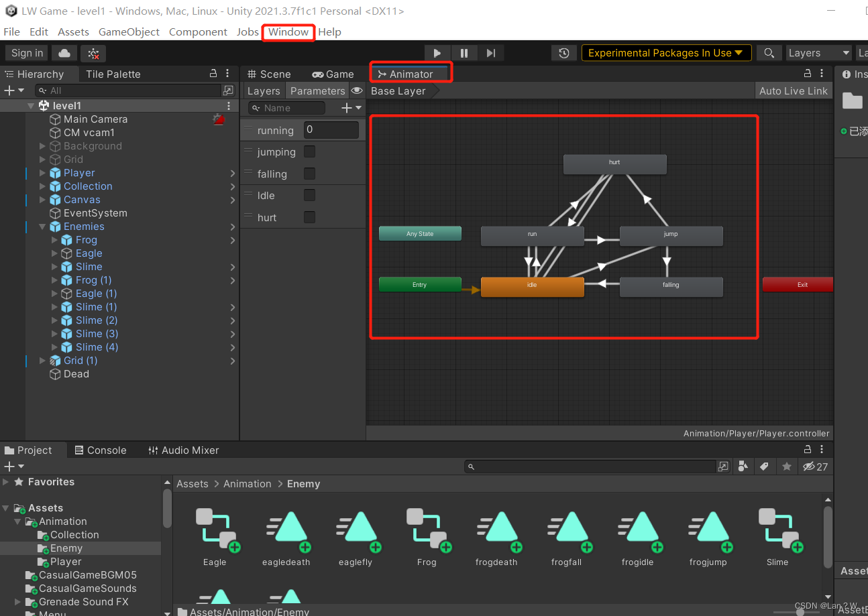
Task: Click Project create plus dropdown
Action: (13, 466)
